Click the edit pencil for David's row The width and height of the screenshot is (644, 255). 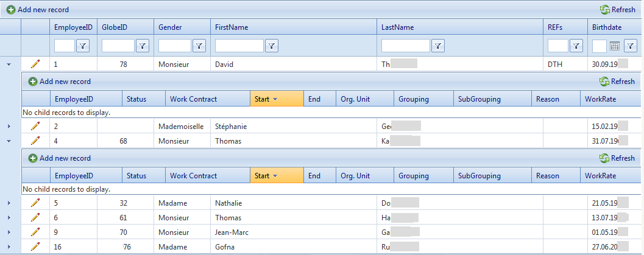point(35,64)
